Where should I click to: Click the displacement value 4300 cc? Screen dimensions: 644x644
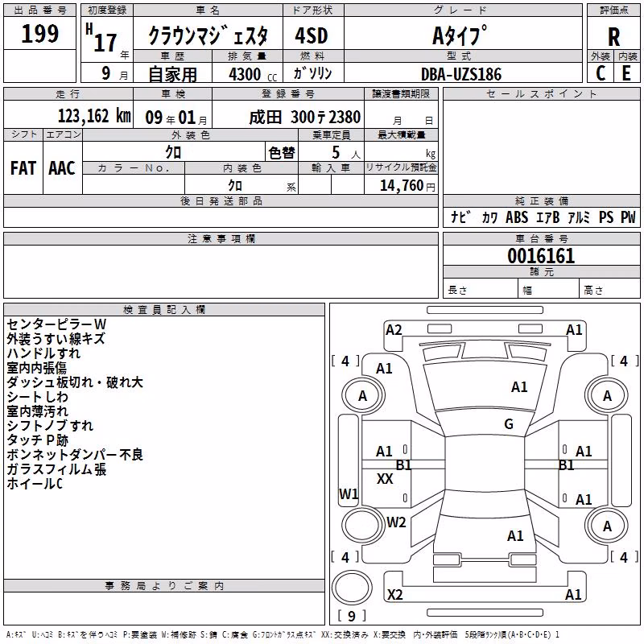[x=253, y=74]
